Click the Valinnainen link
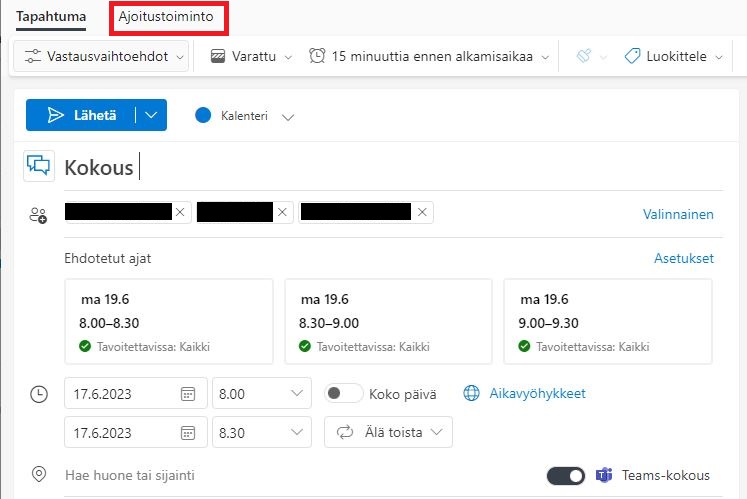Image resolution: width=747 pixels, height=499 pixels. click(677, 214)
